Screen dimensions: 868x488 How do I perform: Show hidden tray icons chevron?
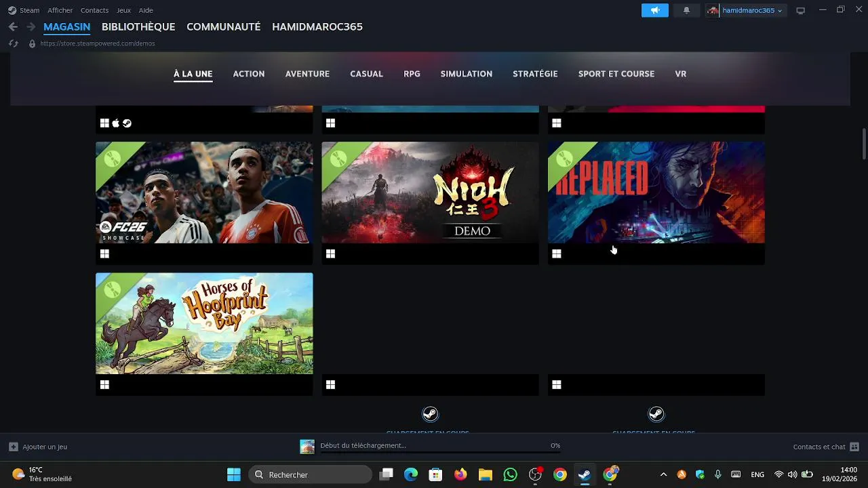[663, 474]
